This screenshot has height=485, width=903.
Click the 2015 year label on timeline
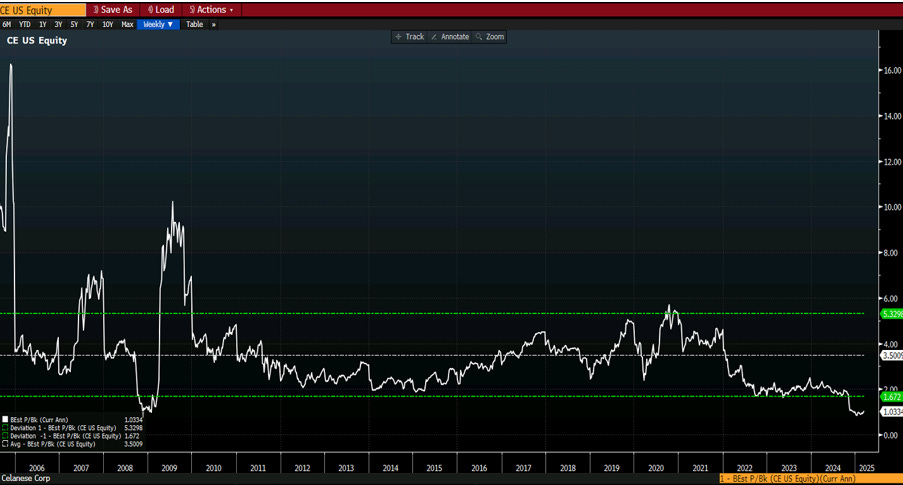point(434,468)
